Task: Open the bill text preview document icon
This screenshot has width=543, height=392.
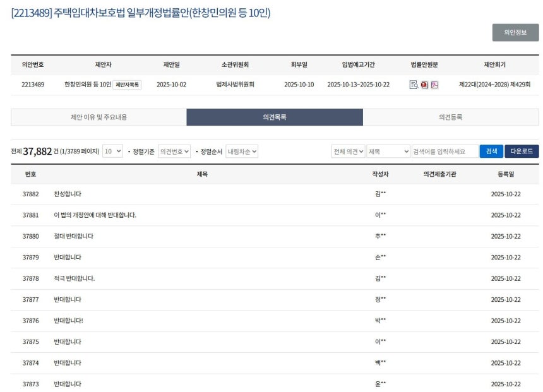Action: (x=414, y=85)
